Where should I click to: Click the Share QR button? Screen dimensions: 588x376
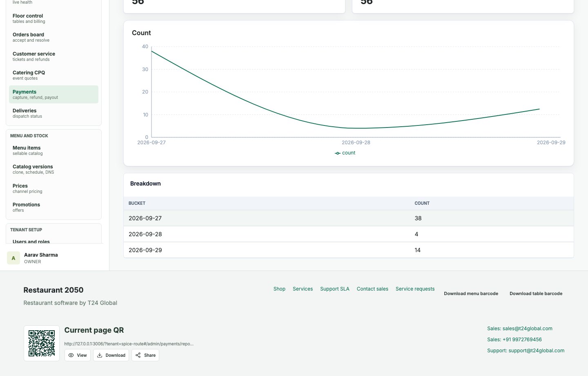tap(145, 355)
